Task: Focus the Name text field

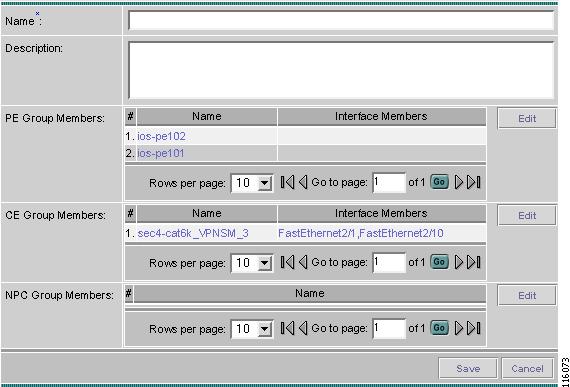Action: click(341, 21)
